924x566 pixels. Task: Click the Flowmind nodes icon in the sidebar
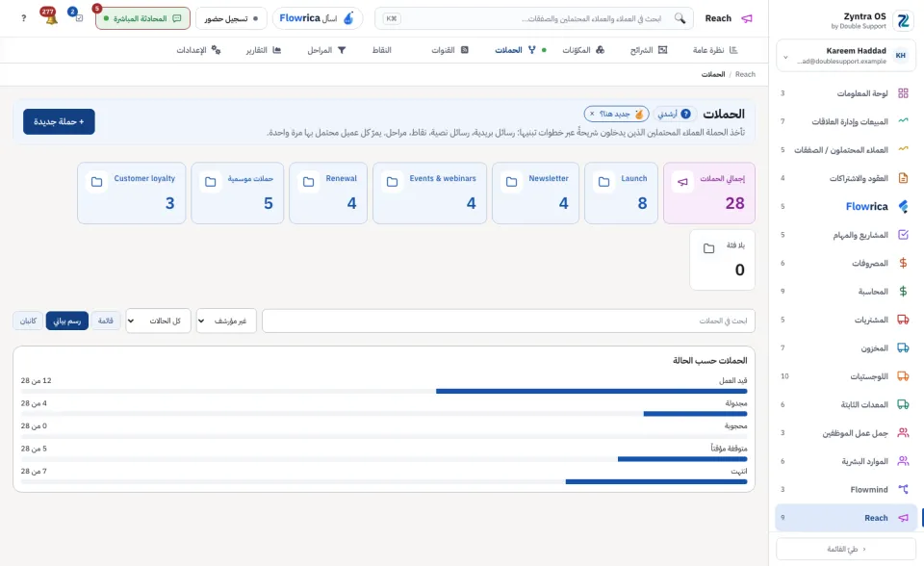point(903,489)
